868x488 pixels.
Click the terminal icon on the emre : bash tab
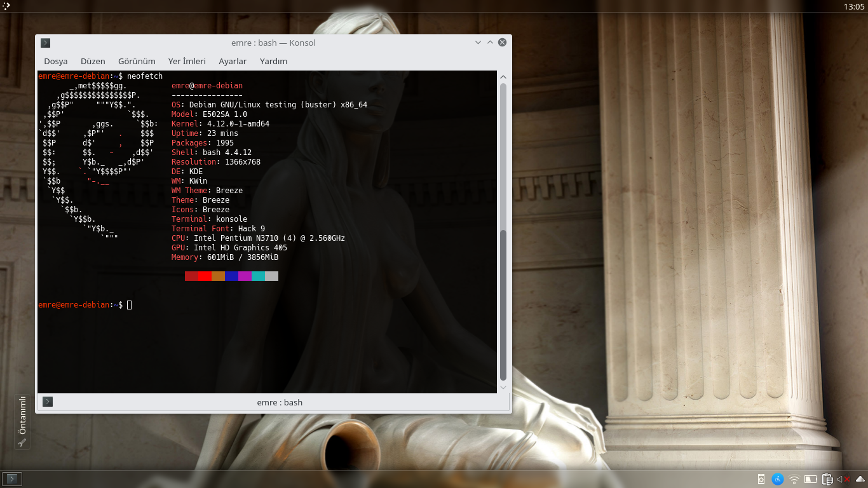click(48, 402)
